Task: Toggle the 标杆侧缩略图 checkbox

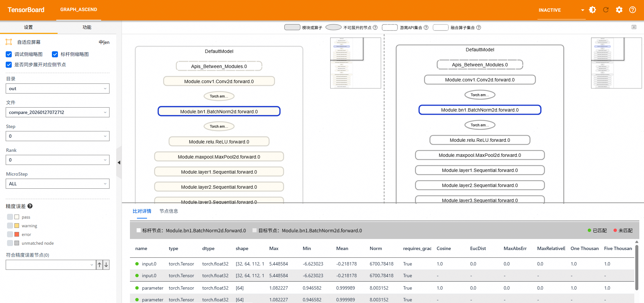Action: pos(55,54)
